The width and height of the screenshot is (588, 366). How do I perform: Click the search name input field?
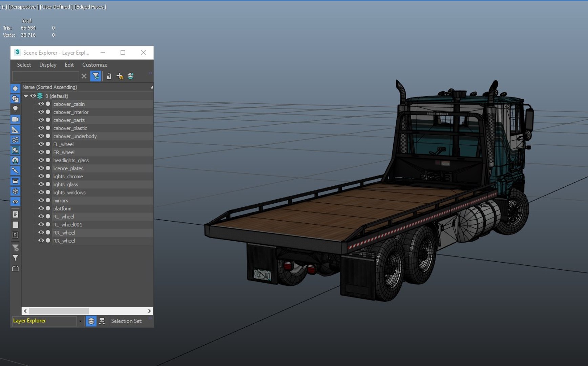click(45, 76)
